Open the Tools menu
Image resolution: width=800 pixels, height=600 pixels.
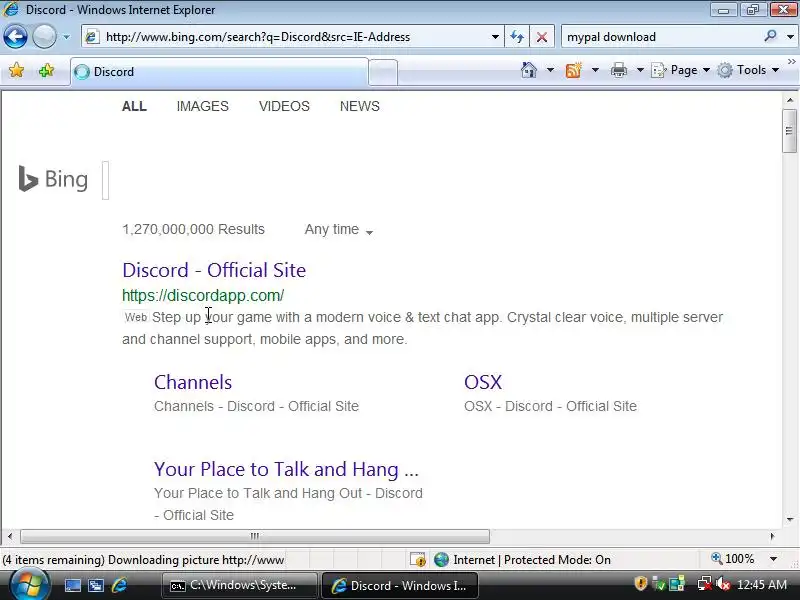pyautogui.click(x=748, y=70)
